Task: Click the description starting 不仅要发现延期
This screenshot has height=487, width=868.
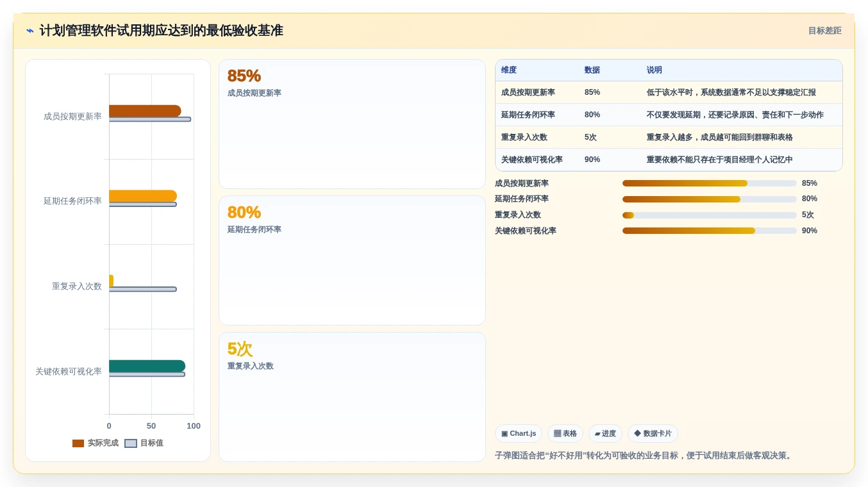Action: 735,115
